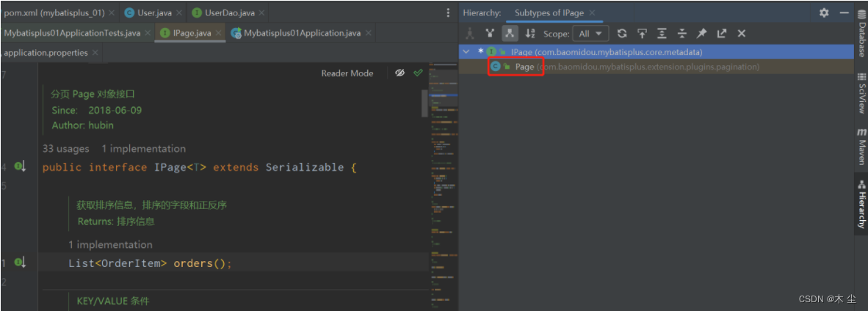
Task: Click the orders() method name
Action: coord(193,263)
